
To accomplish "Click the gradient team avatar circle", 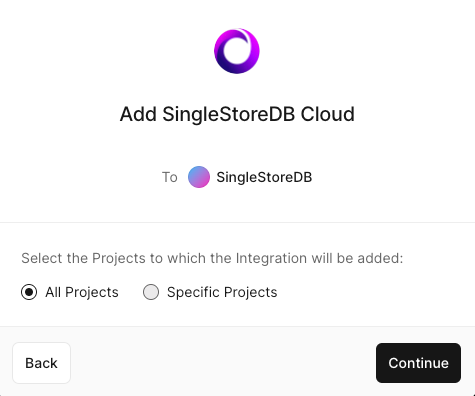I will point(199,177).
